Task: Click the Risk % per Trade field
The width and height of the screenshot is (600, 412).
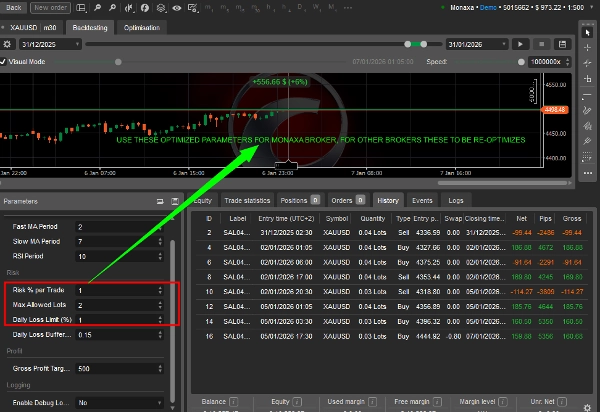Action: 118,289
